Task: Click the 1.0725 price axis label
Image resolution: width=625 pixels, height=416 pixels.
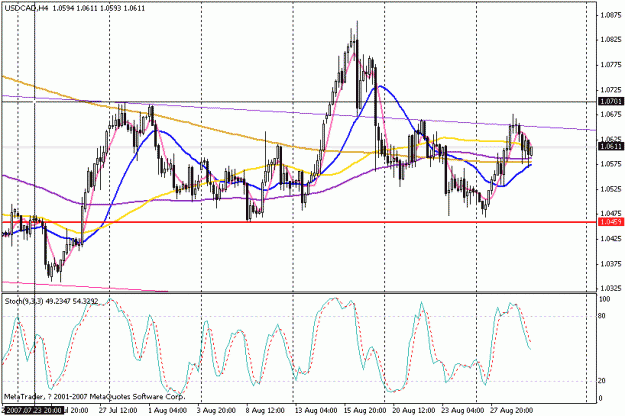Action: [611, 89]
